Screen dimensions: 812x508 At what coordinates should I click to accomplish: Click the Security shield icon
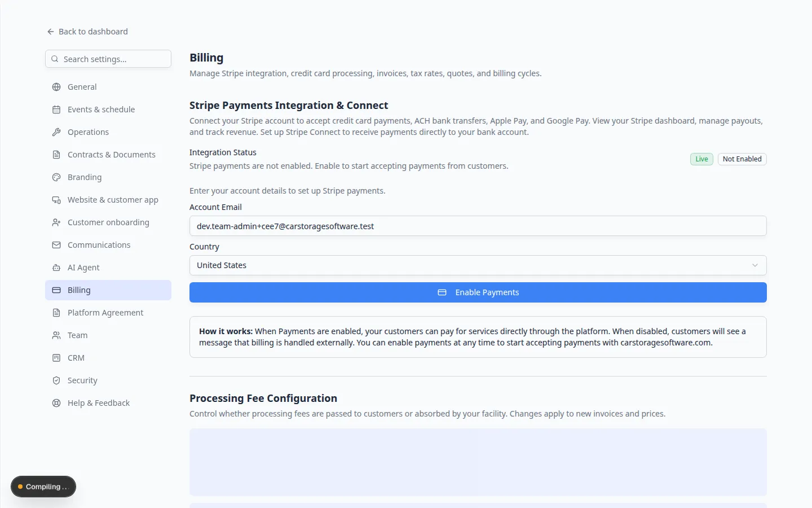(56, 380)
